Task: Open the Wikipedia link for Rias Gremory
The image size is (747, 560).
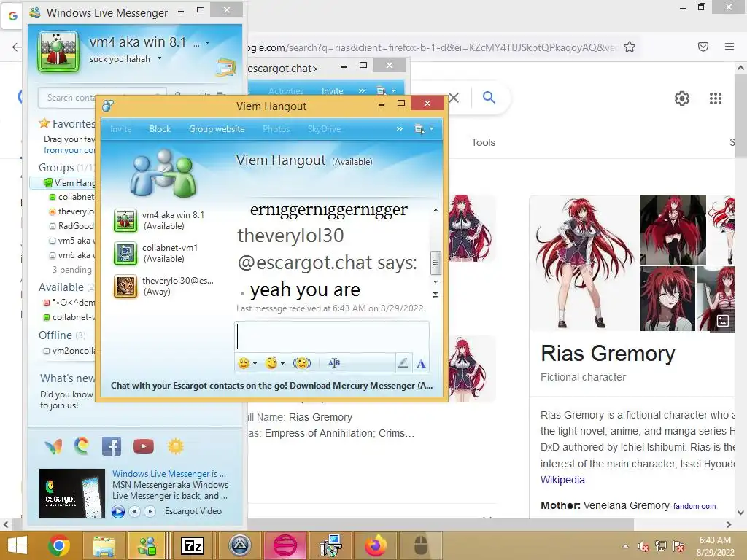Action: 562,480
